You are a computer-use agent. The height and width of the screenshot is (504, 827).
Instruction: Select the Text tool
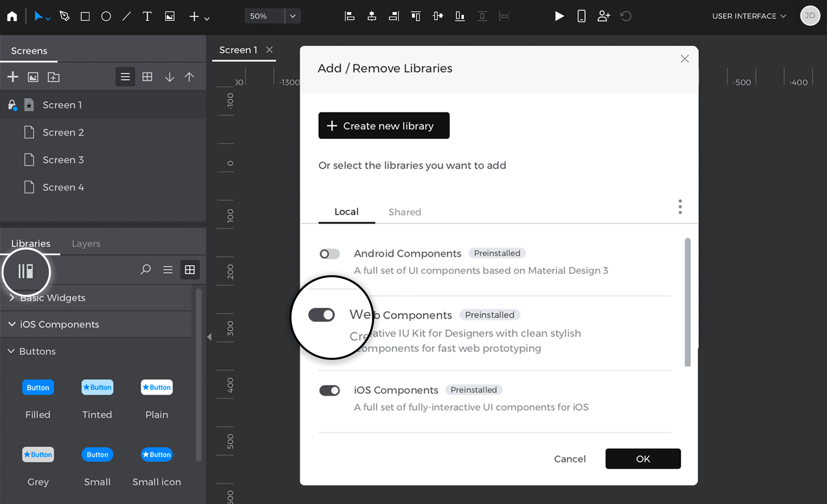147,16
